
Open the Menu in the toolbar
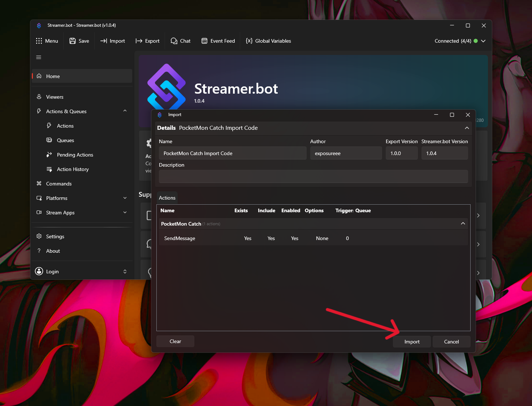tap(47, 41)
